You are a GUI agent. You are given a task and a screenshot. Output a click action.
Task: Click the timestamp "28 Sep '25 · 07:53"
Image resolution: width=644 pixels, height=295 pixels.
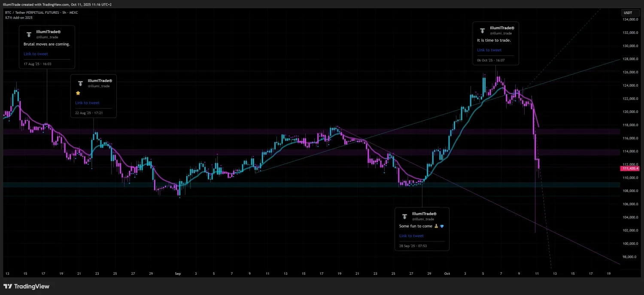click(413, 246)
